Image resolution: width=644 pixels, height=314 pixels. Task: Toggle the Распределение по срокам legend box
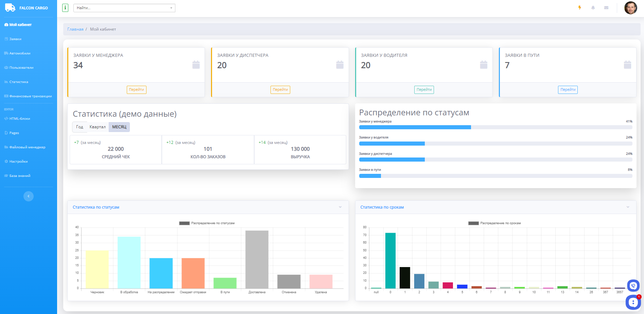pyautogui.click(x=473, y=223)
